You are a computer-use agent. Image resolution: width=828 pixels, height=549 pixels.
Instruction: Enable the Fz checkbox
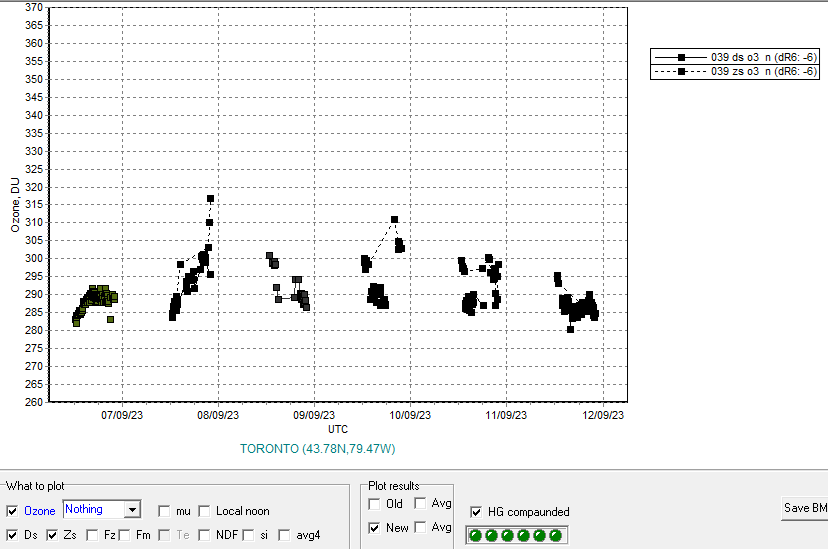[x=92, y=536]
